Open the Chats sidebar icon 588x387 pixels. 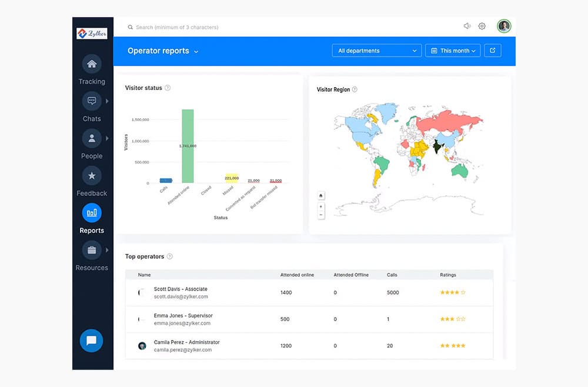pyautogui.click(x=92, y=101)
